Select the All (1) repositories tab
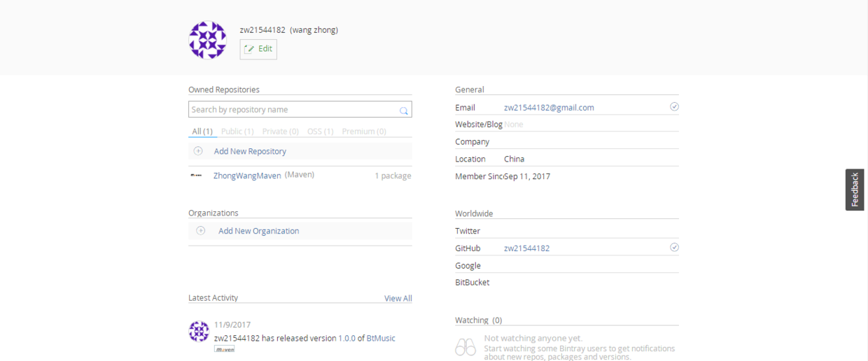868x361 pixels. pyautogui.click(x=202, y=132)
